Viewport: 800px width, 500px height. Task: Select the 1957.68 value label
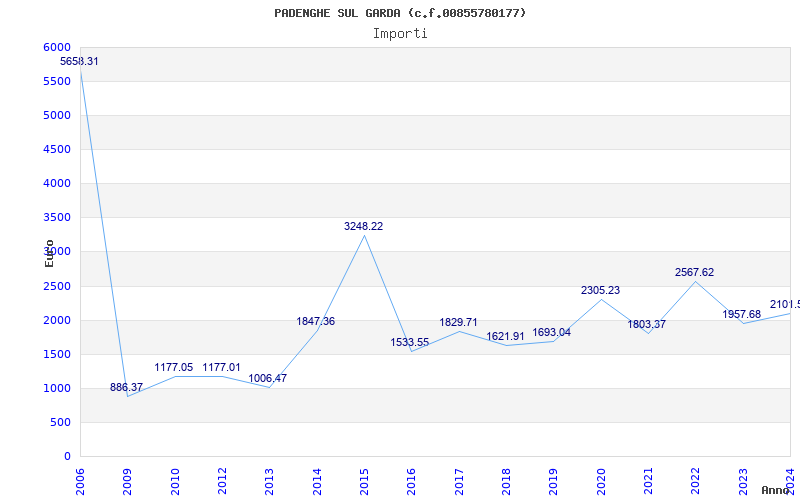742,314
